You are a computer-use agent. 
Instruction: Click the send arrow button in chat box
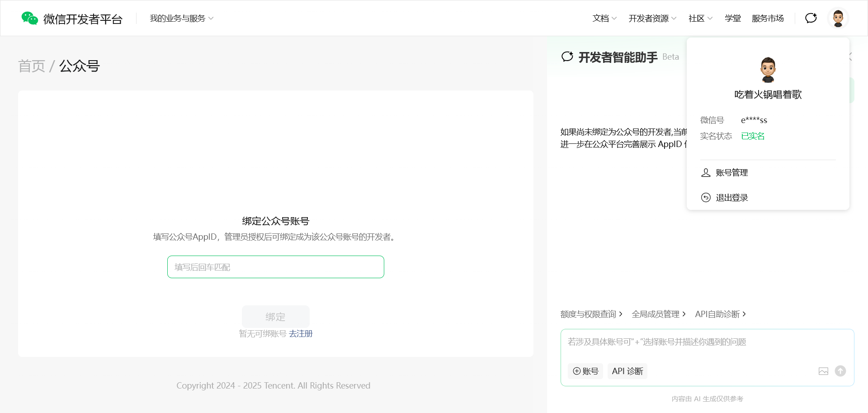[x=840, y=371]
